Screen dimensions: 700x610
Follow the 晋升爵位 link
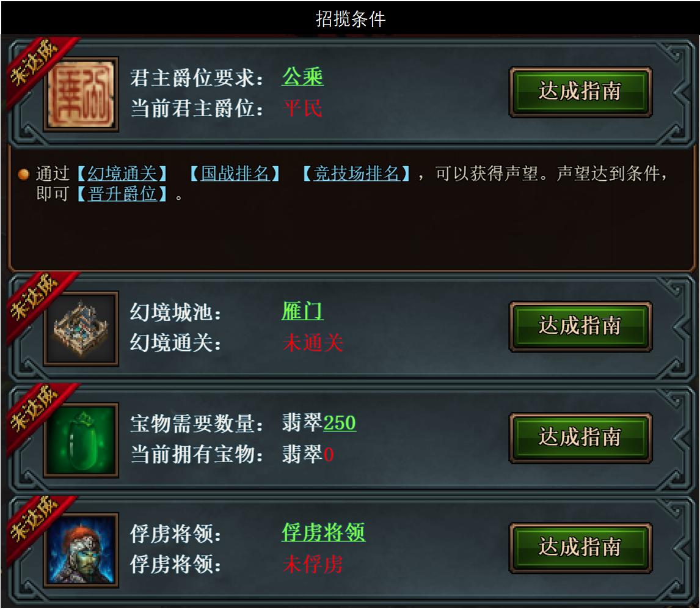coord(122,194)
